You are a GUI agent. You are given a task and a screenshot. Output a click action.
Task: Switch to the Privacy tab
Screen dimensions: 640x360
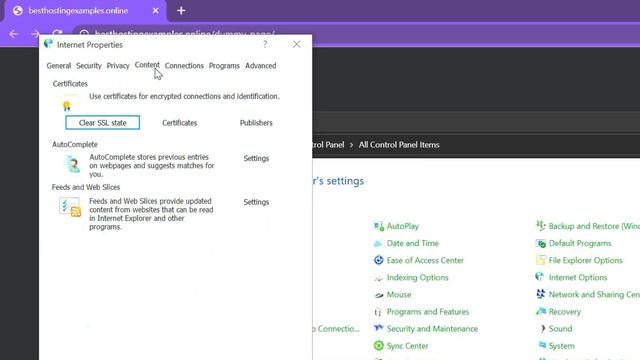[x=118, y=66]
